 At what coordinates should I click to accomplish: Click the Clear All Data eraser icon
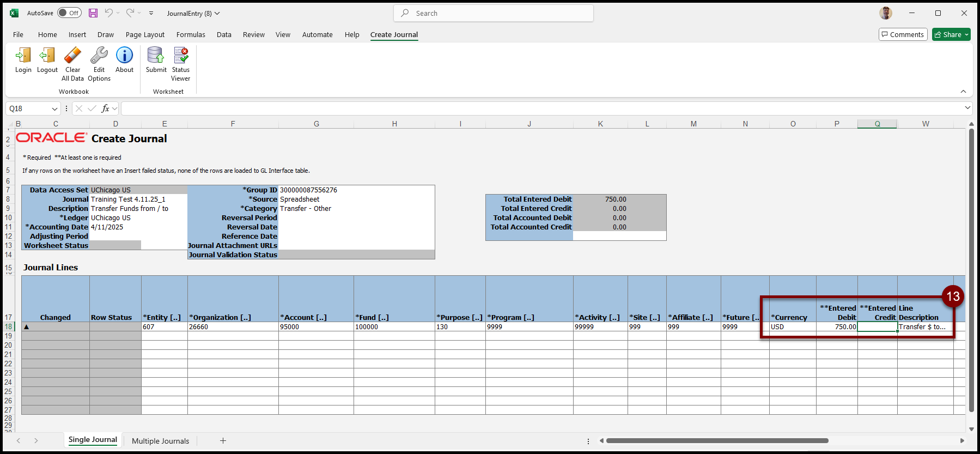pyautogui.click(x=72, y=56)
